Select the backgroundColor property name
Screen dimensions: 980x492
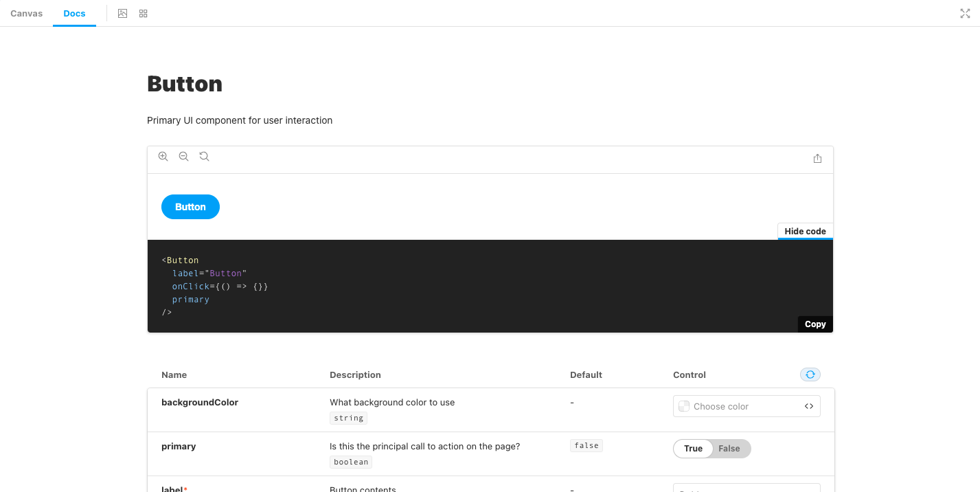pyautogui.click(x=200, y=403)
